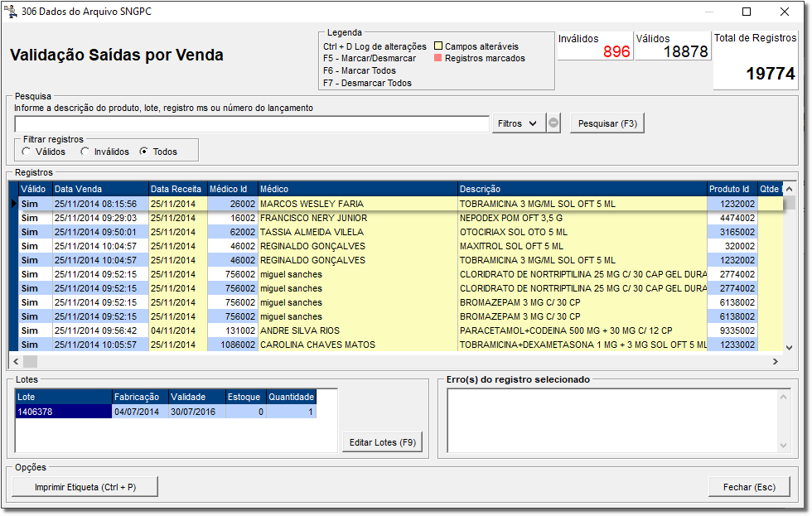Click Produto Id cell 4474002
This screenshot has height=516, width=812.
(732, 218)
